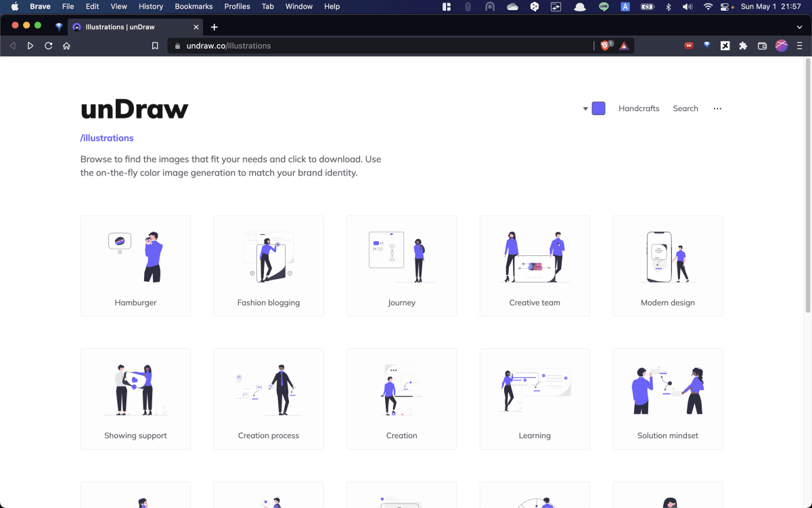The width and height of the screenshot is (812, 508).
Task: Go to the browser home page
Action: [x=66, y=46]
